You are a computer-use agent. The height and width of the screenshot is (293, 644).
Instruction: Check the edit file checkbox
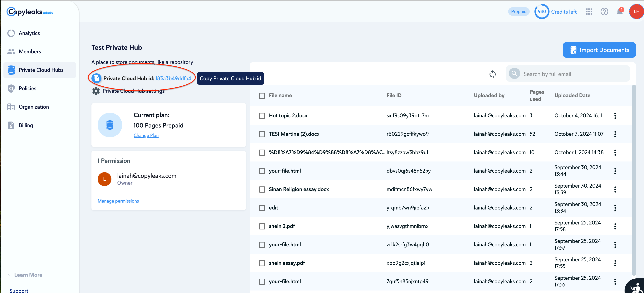click(262, 208)
